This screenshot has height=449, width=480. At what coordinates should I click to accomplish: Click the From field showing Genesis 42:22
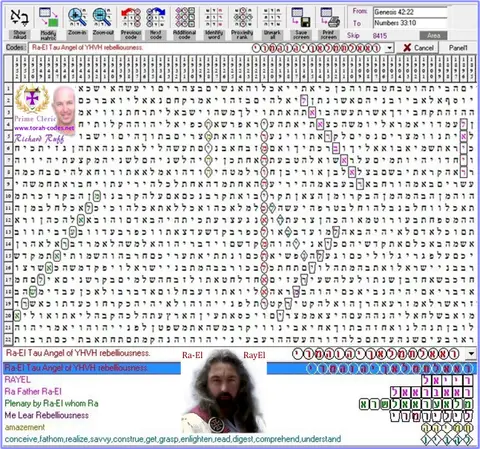(410, 12)
